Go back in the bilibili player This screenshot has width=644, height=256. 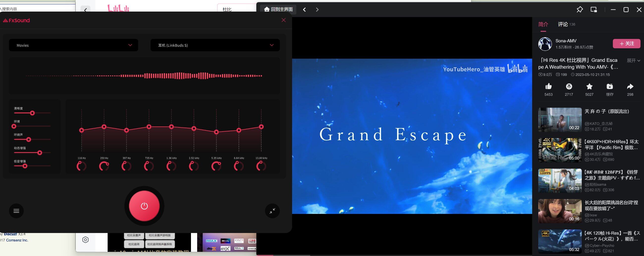[304, 9]
